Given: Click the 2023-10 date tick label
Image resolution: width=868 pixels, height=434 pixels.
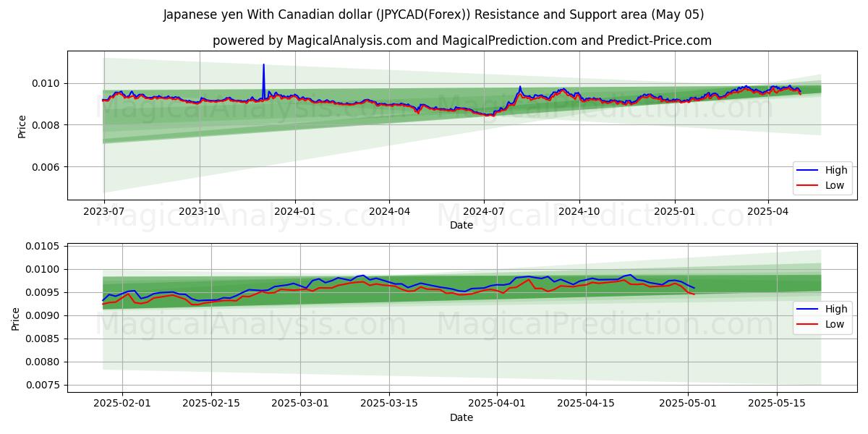Looking at the screenshot, I should pyautogui.click(x=200, y=211).
